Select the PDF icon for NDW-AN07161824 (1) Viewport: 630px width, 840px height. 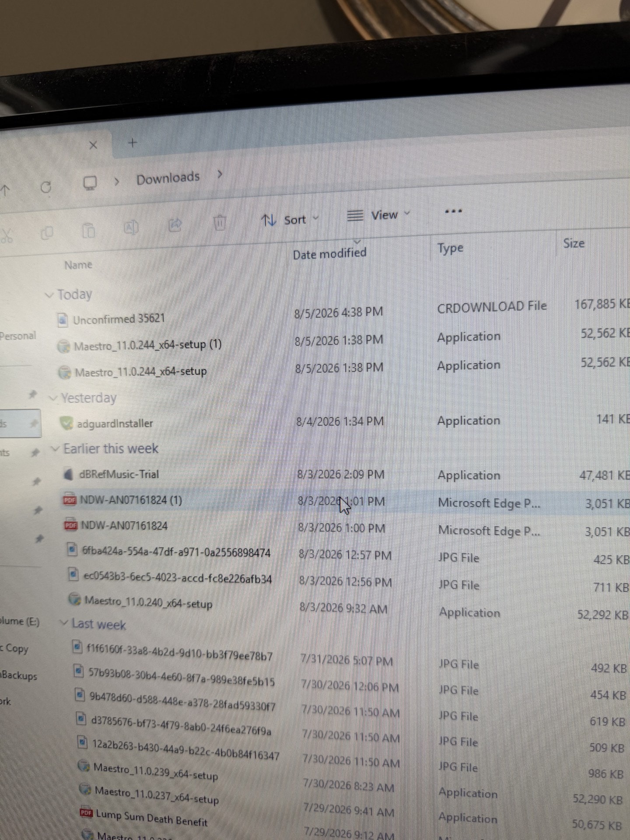click(70, 500)
